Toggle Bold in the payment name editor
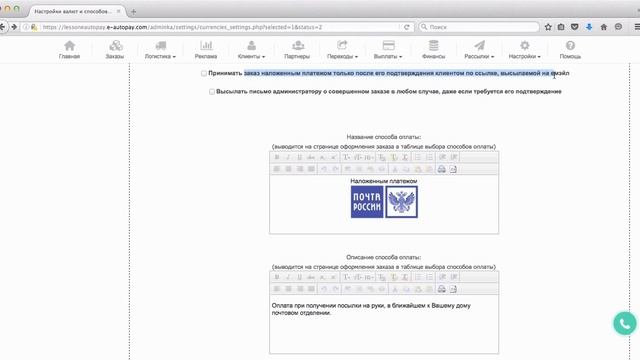 point(277,157)
